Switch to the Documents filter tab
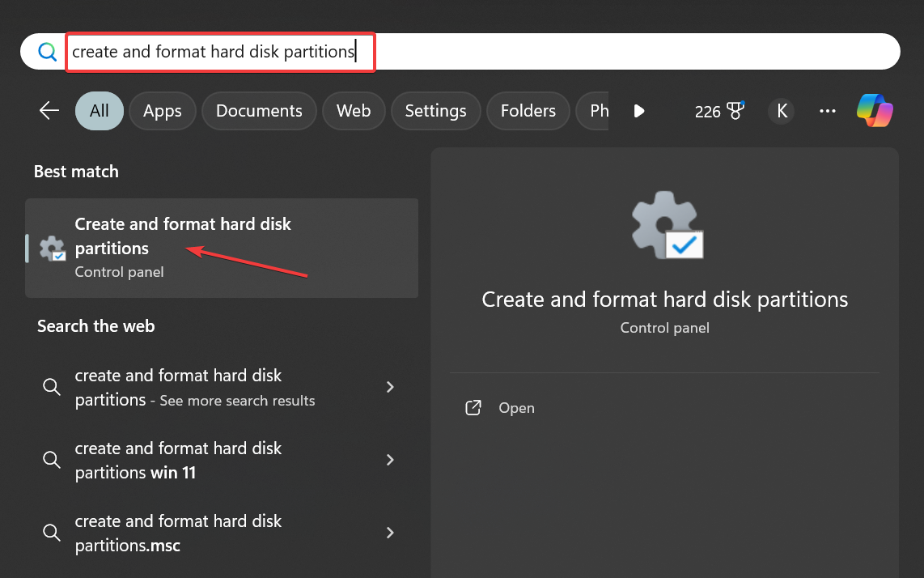The image size is (924, 578). (259, 111)
